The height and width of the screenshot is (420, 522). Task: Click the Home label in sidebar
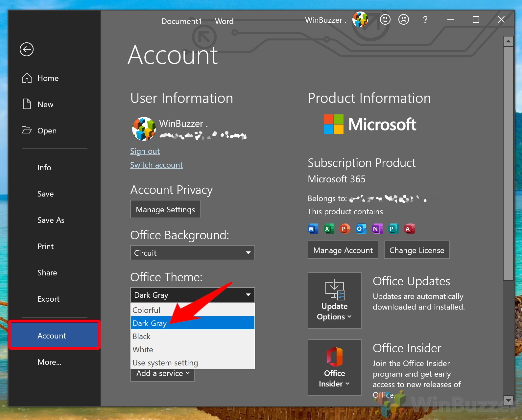click(x=48, y=78)
